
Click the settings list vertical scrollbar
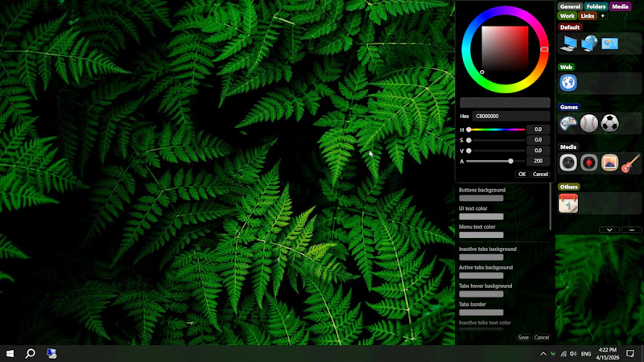click(551, 207)
